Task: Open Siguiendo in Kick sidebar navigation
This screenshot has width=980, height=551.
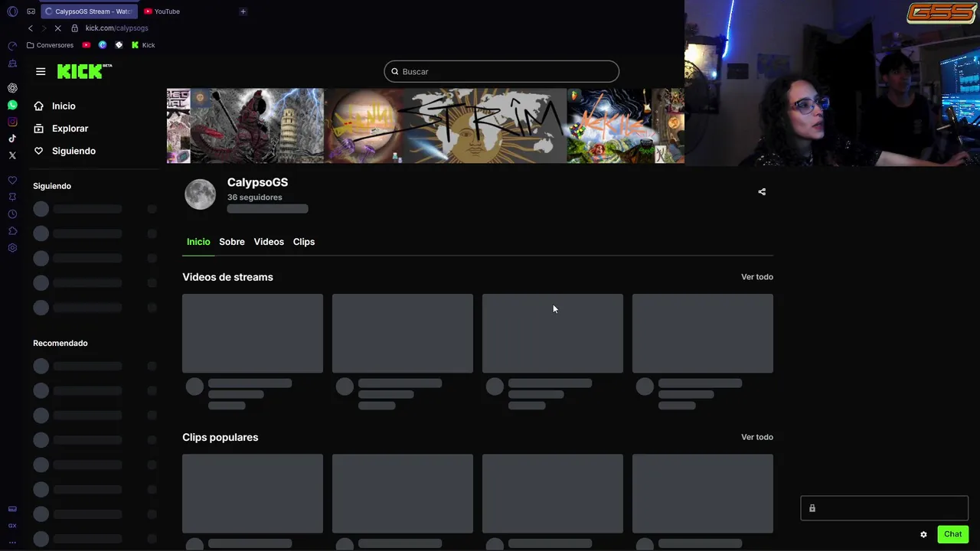Action: (64, 151)
